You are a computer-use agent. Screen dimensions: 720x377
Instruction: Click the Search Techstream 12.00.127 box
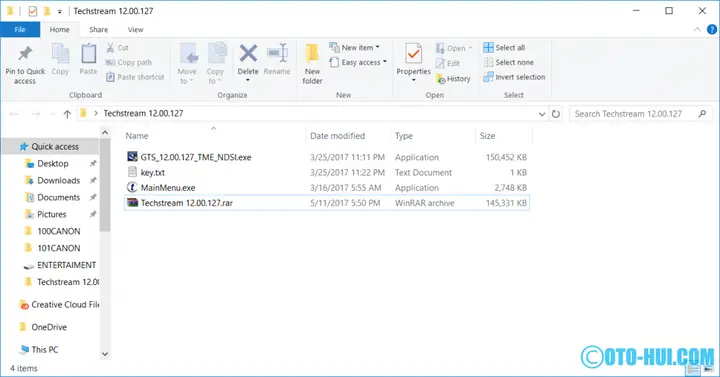pyautogui.click(x=640, y=114)
